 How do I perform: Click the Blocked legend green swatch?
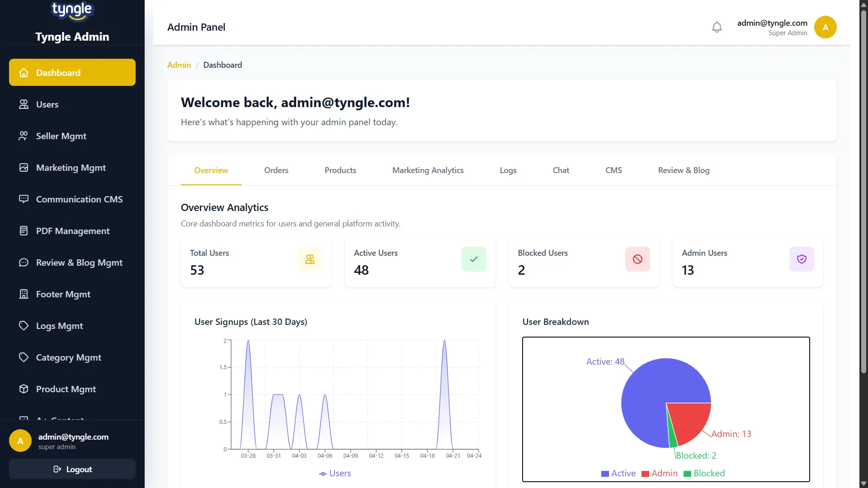coord(687,474)
